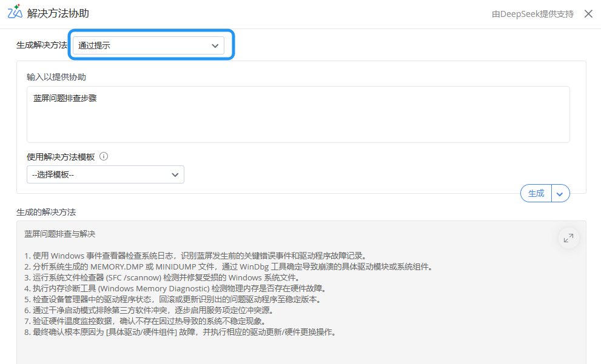
Task: Click the 生成解决方法 label
Action: pyautogui.click(x=41, y=45)
